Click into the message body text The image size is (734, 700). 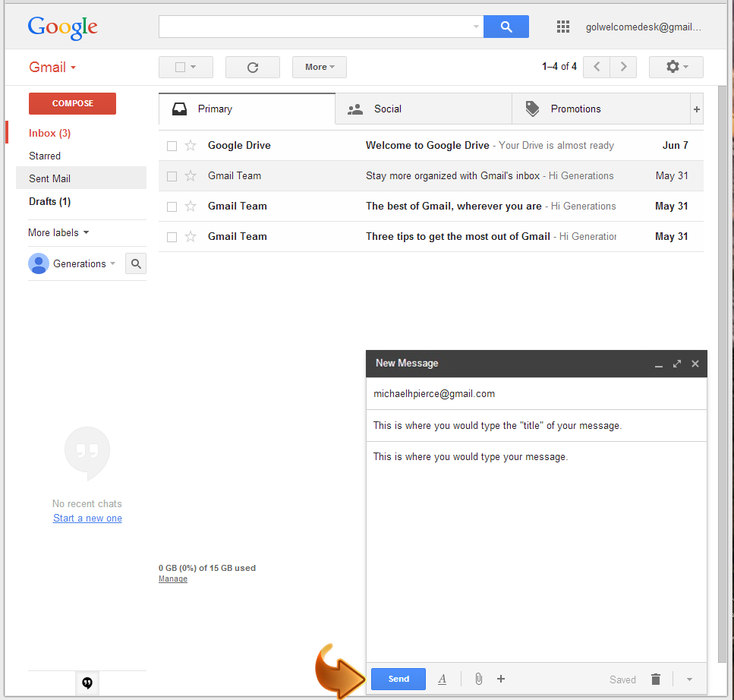(x=471, y=457)
